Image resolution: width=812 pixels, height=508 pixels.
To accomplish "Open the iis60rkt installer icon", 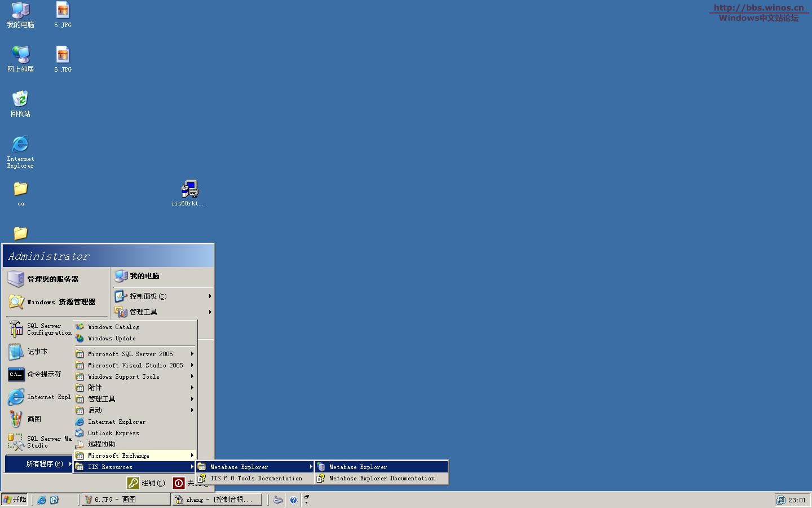I will coord(189,194).
